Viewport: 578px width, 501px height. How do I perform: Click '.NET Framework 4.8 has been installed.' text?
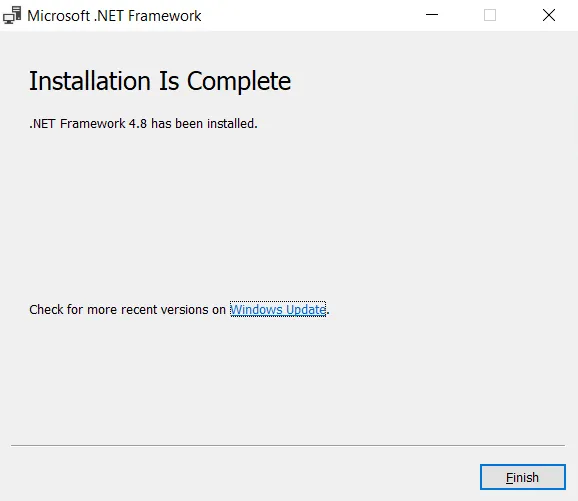tap(143, 123)
